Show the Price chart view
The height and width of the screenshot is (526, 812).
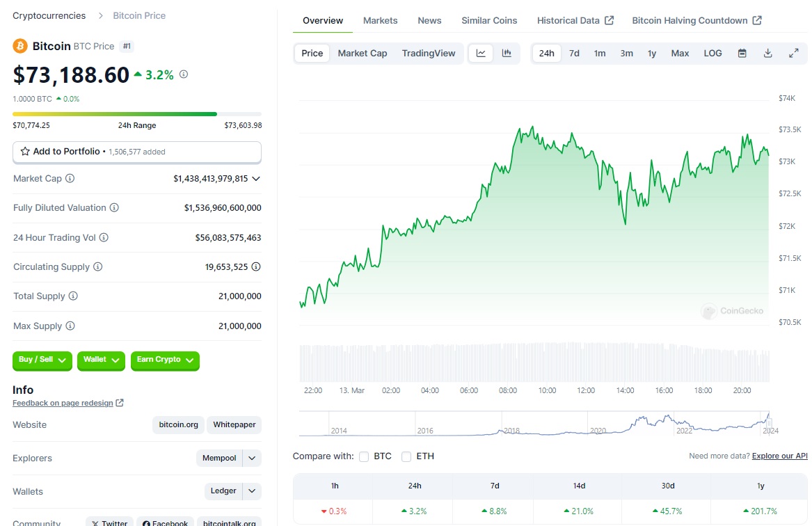[312, 54]
